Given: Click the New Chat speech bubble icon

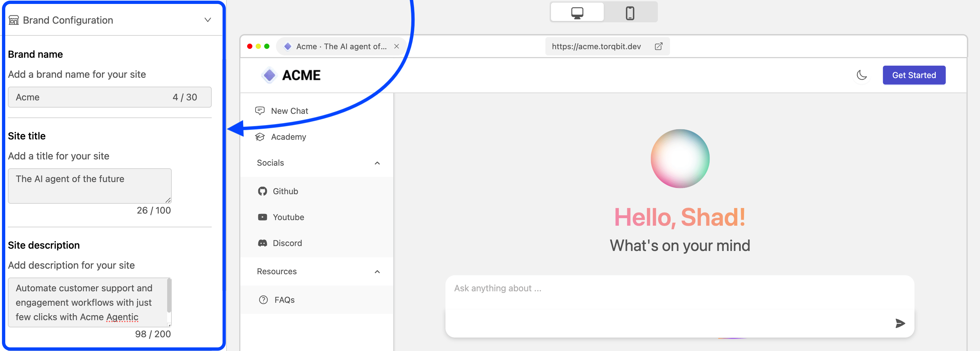Looking at the screenshot, I should point(260,111).
